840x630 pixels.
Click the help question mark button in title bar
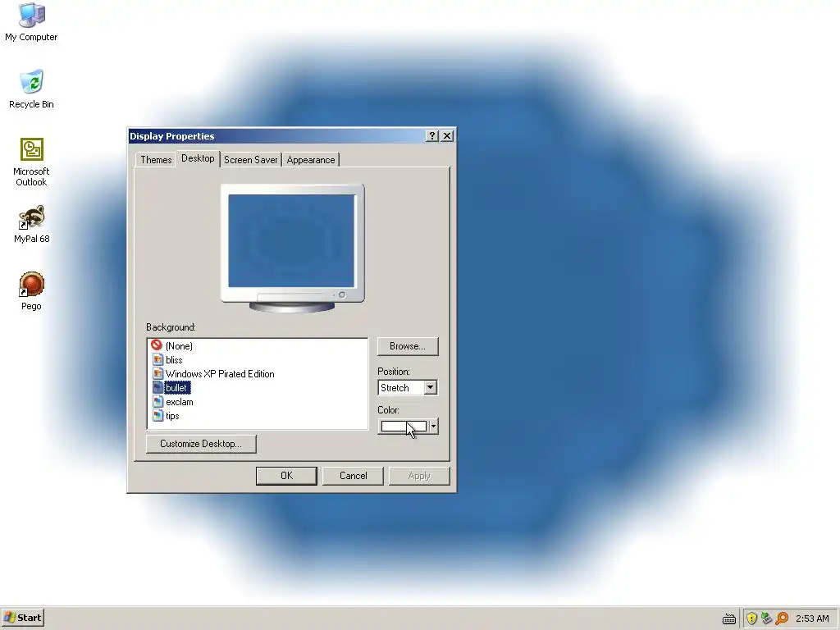[431, 136]
